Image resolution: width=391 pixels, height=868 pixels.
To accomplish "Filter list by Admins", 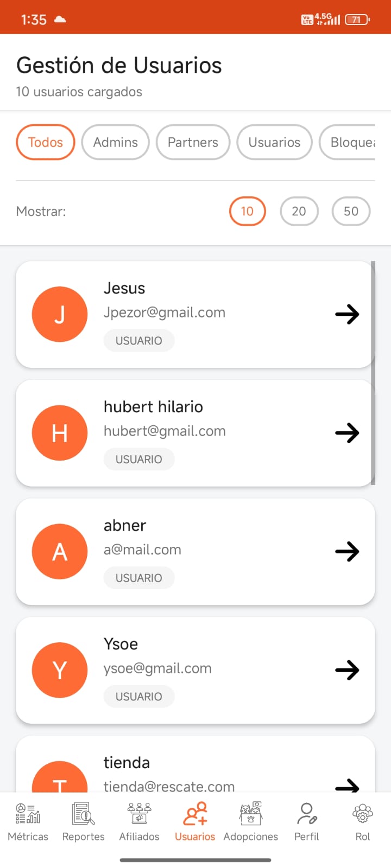I will pos(116,142).
